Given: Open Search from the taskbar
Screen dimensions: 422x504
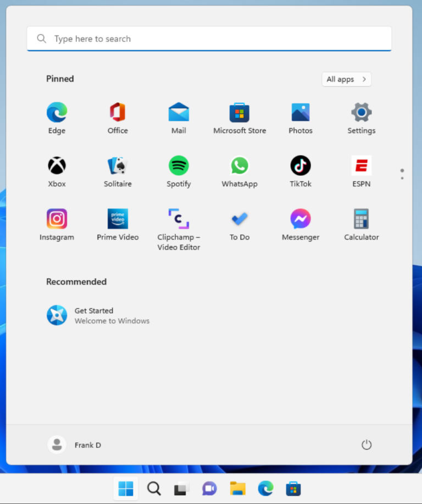Looking at the screenshot, I should 154,489.
